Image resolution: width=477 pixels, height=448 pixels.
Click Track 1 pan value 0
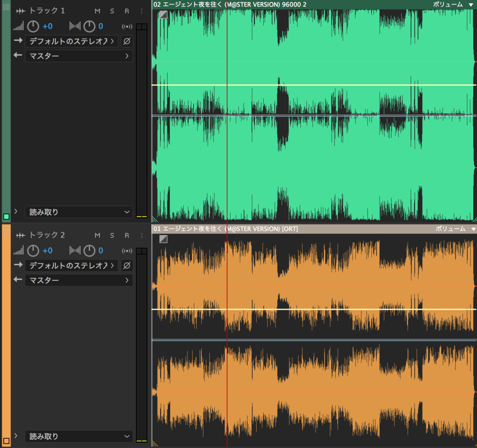tap(101, 27)
